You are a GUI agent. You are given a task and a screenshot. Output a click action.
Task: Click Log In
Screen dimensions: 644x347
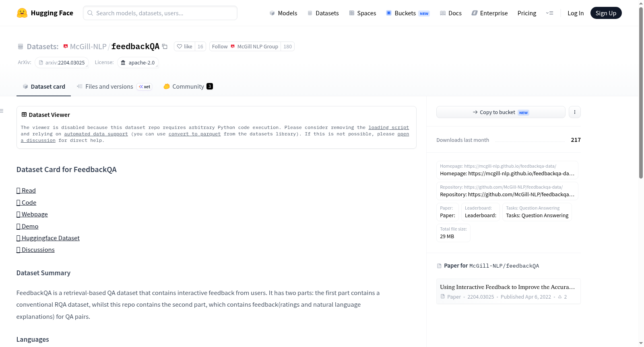[576, 13]
